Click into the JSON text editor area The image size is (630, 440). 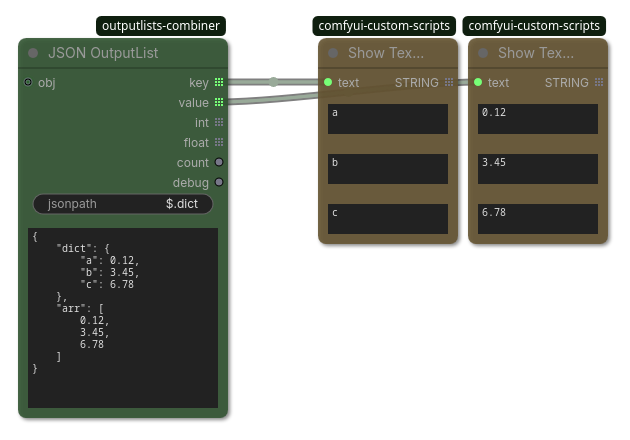[x=123, y=318]
